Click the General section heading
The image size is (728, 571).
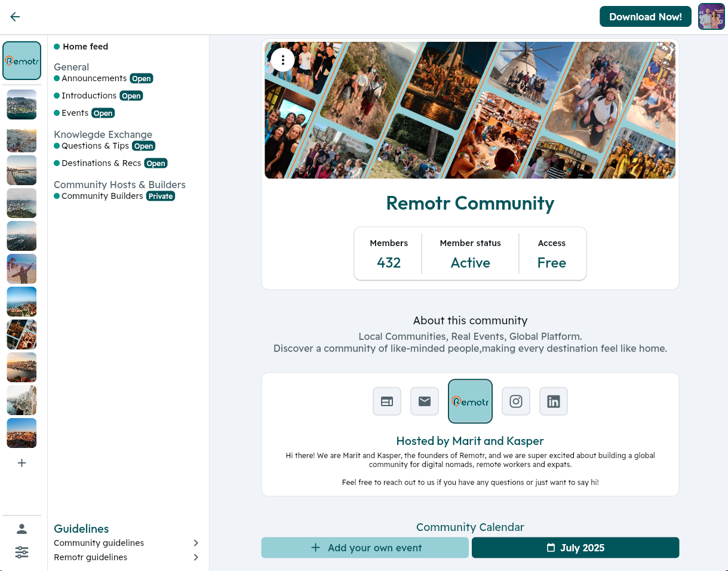pyautogui.click(x=72, y=67)
